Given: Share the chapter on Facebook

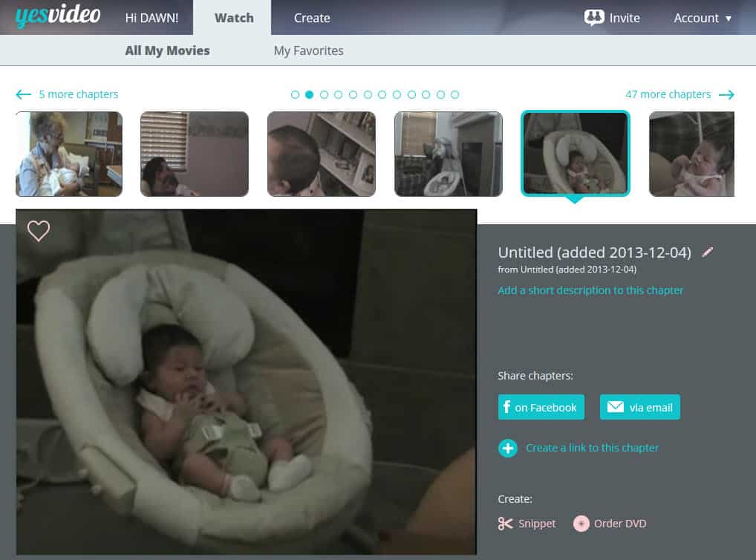Looking at the screenshot, I should tap(541, 407).
